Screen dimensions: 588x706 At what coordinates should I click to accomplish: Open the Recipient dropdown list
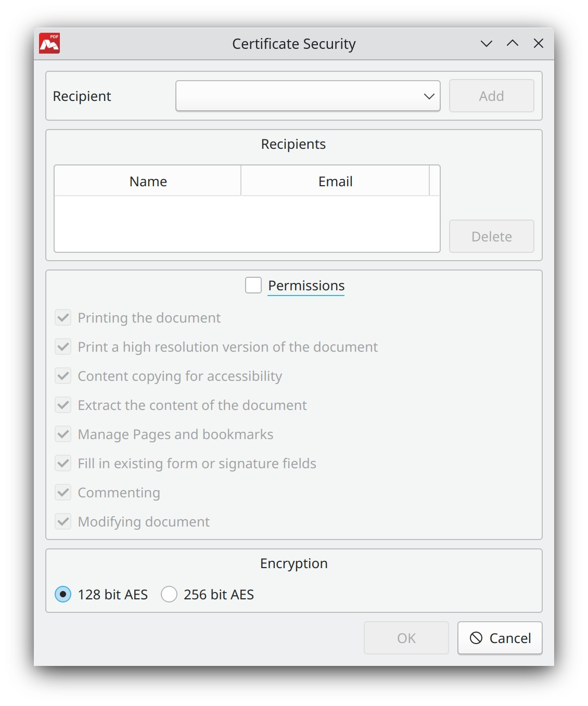coord(308,96)
